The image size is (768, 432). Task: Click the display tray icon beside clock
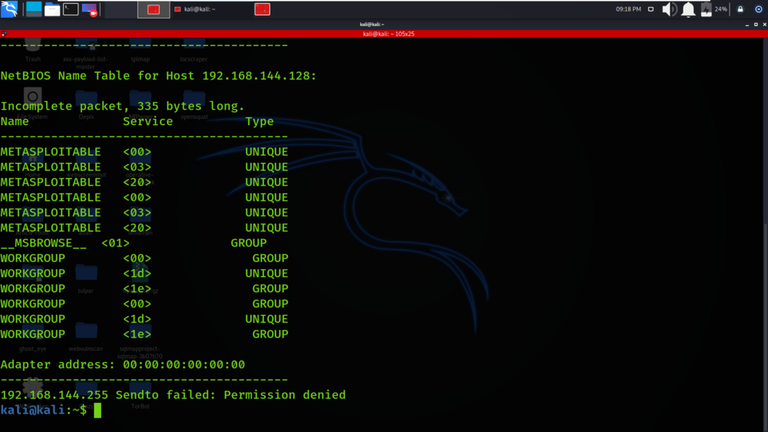pyautogui.click(x=651, y=9)
